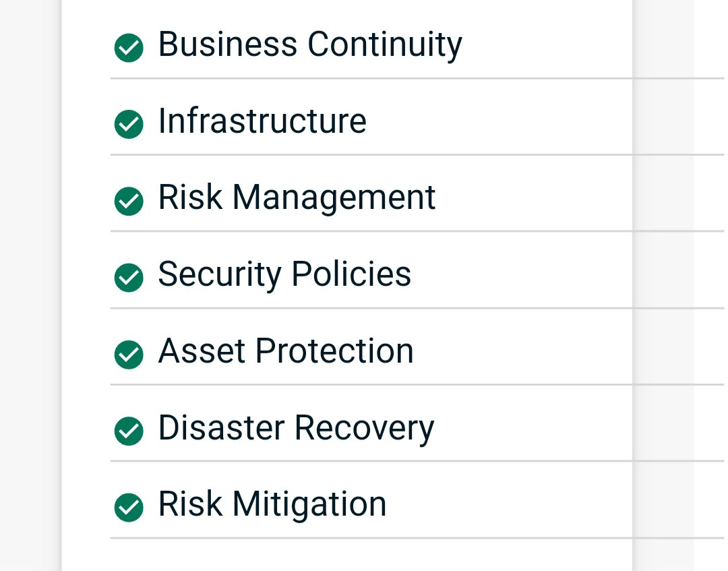
Task: Click the divider line under Business Continuity
Action: tap(371, 78)
